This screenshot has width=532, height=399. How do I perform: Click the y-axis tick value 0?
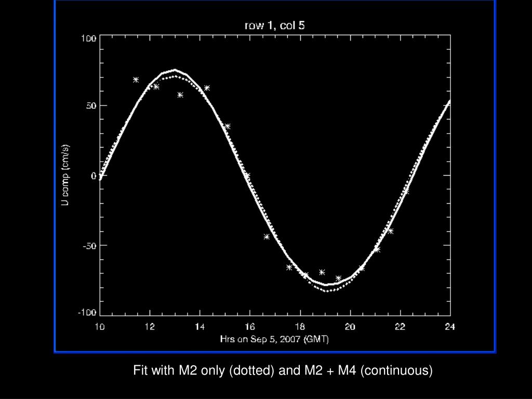(94, 176)
